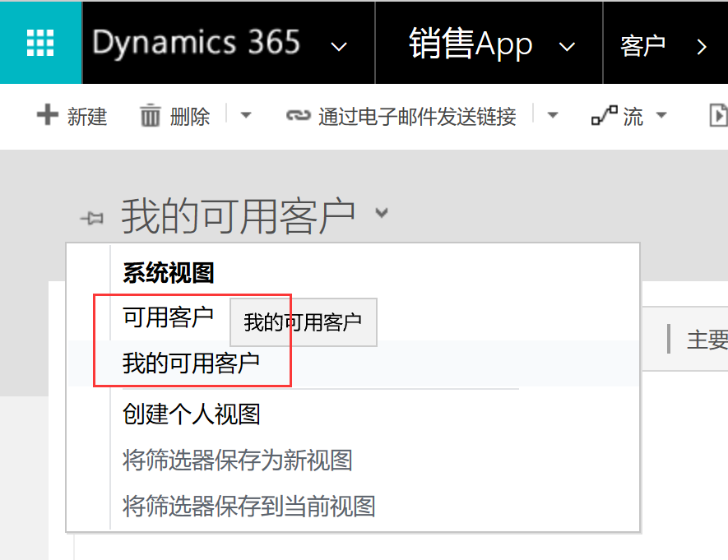Click the link chain icon

(298, 115)
